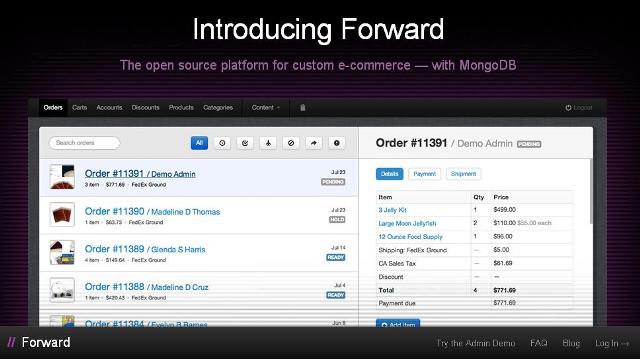
Task: Open the FAQ link
Action: coord(538,343)
